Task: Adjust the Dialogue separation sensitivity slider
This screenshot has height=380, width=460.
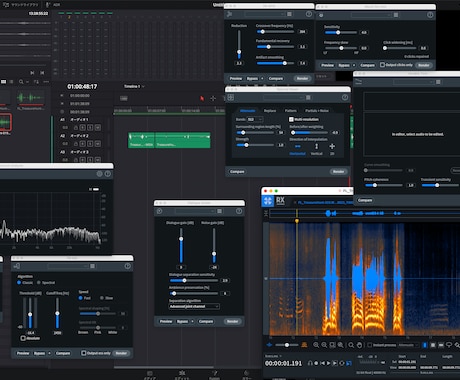Action: 194,280
